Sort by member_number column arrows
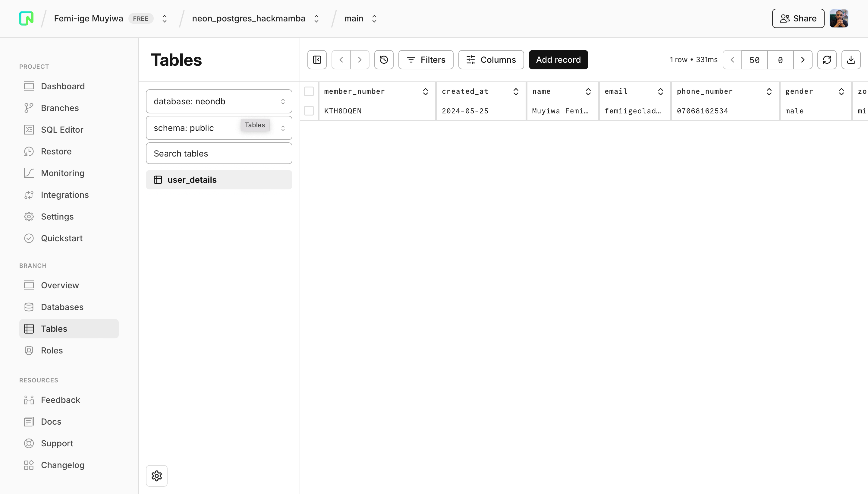 click(425, 92)
